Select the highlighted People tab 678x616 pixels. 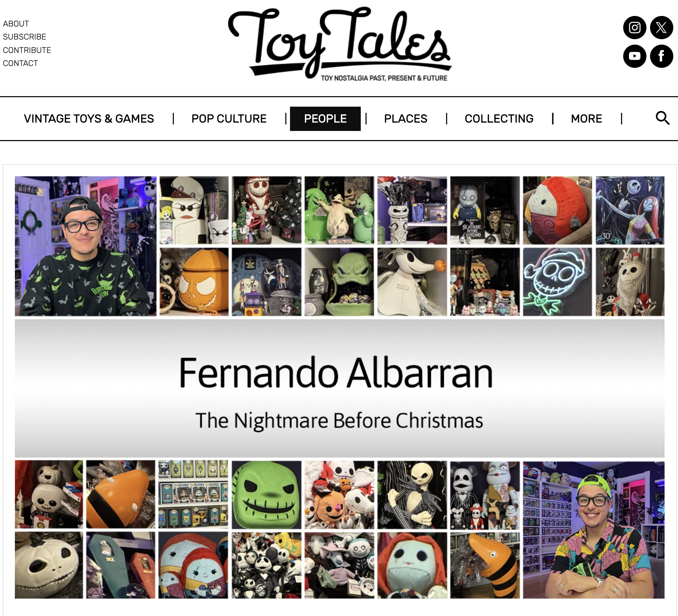coord(325,119)
